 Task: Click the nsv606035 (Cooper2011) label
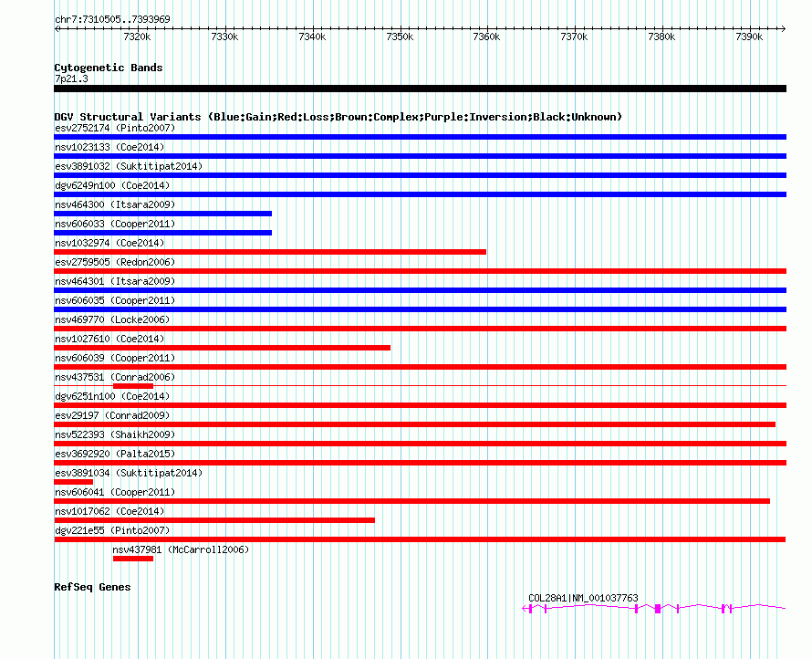coord(115,300)
